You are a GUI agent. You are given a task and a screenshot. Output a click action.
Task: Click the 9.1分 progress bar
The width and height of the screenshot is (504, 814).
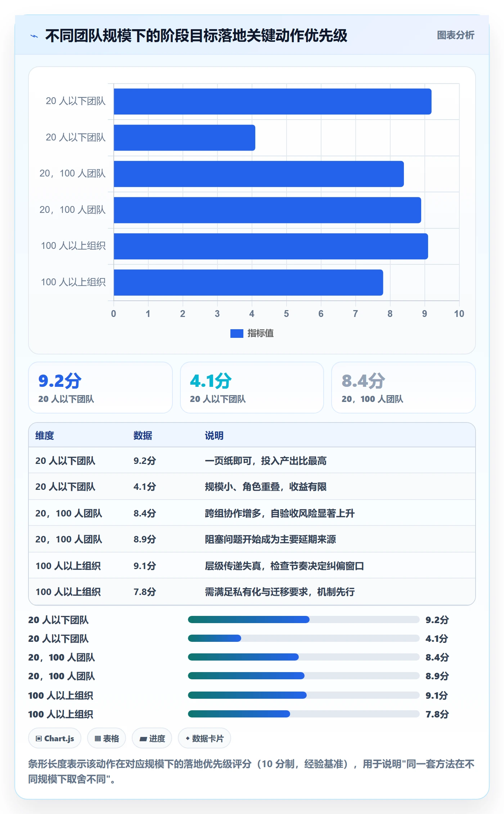pos(303,695)
